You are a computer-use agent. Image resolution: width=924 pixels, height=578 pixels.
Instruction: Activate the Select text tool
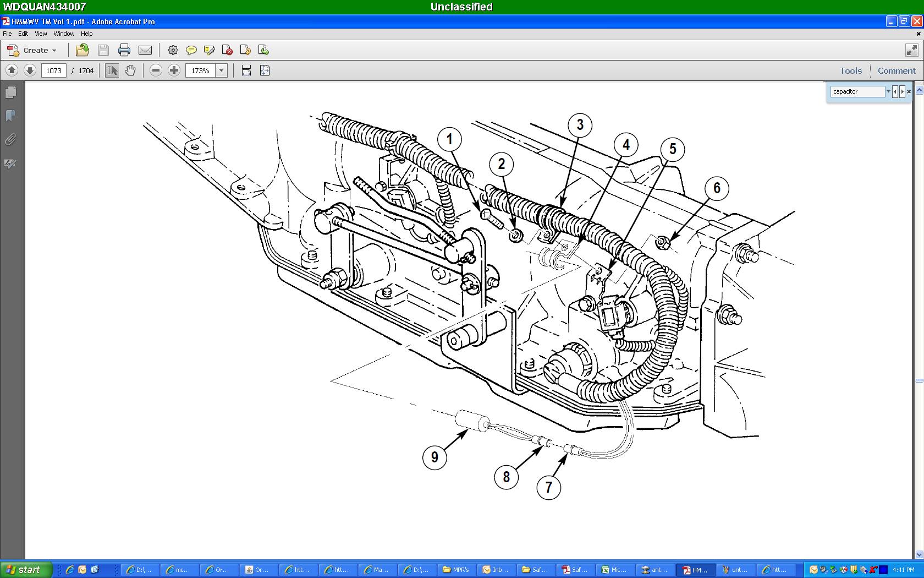coord(112,70)
